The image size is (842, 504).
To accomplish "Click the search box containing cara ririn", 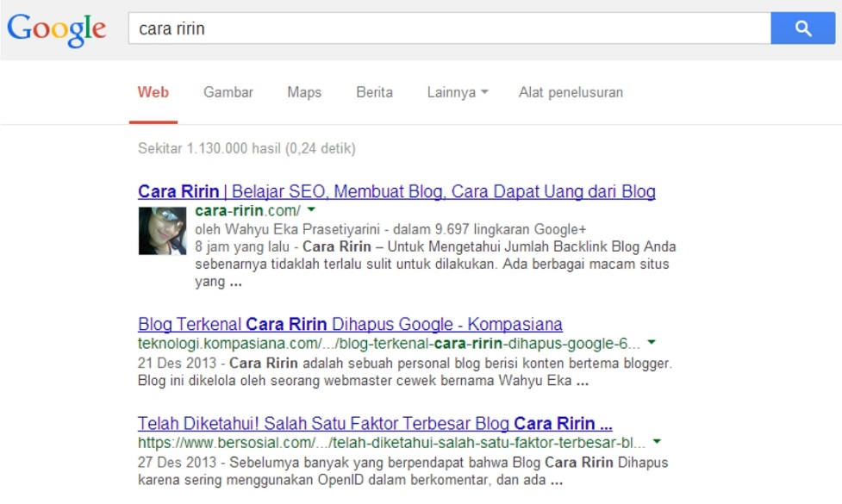I will [450, 28].
